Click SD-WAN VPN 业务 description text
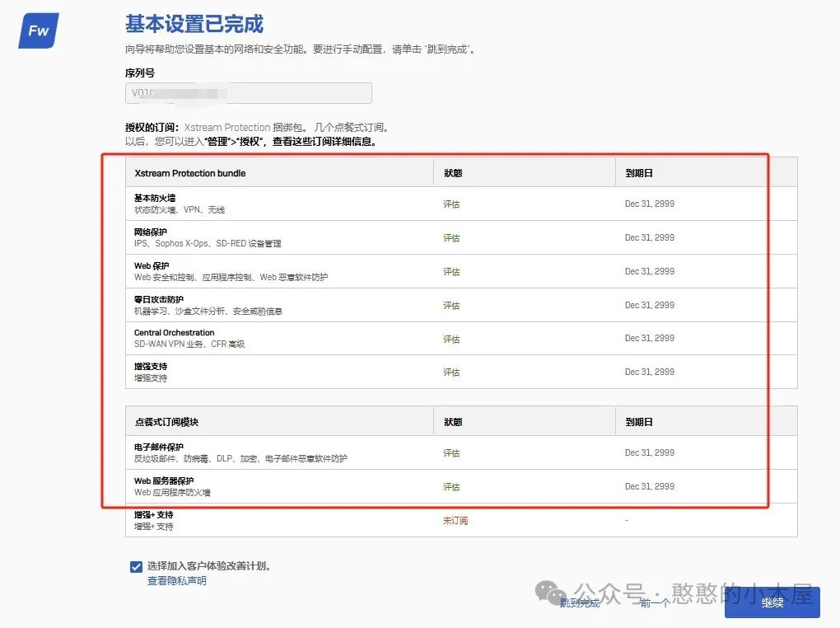 189,344
